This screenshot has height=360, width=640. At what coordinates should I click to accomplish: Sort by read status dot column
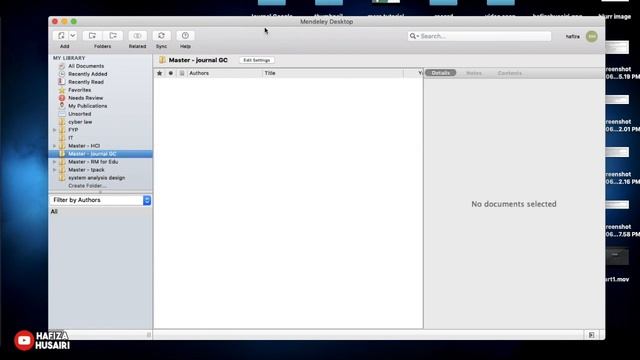[171, 73]
